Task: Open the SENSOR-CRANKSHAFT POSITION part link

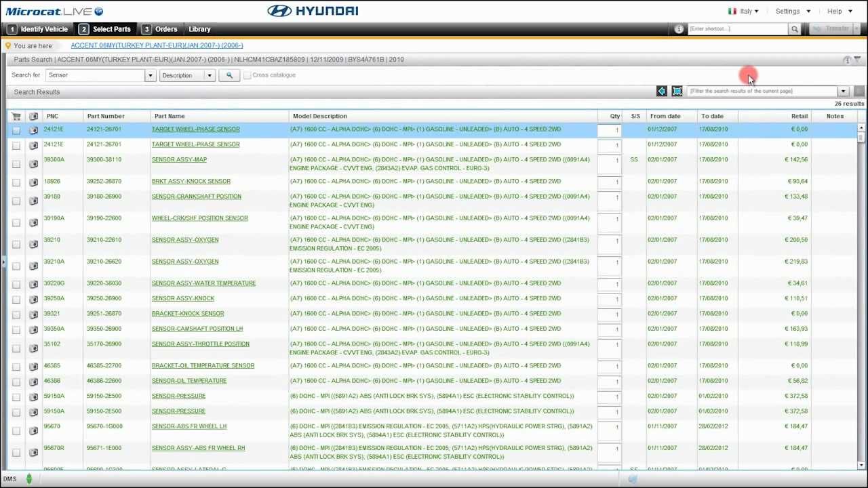Action: (196, 197)
